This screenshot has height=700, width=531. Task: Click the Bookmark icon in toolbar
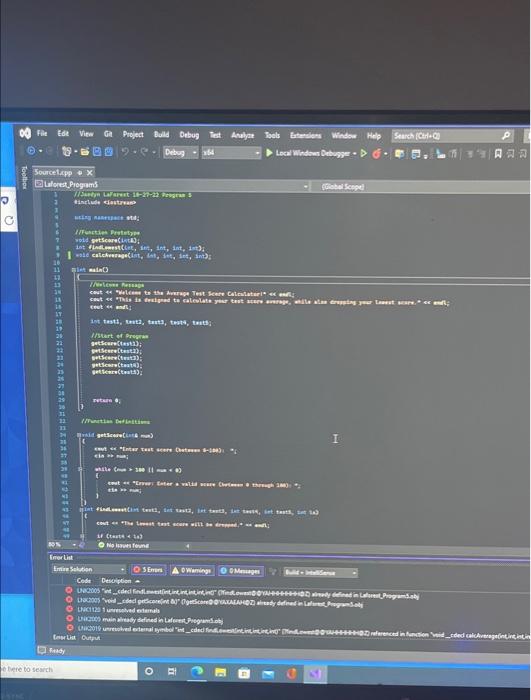(498, 154)
